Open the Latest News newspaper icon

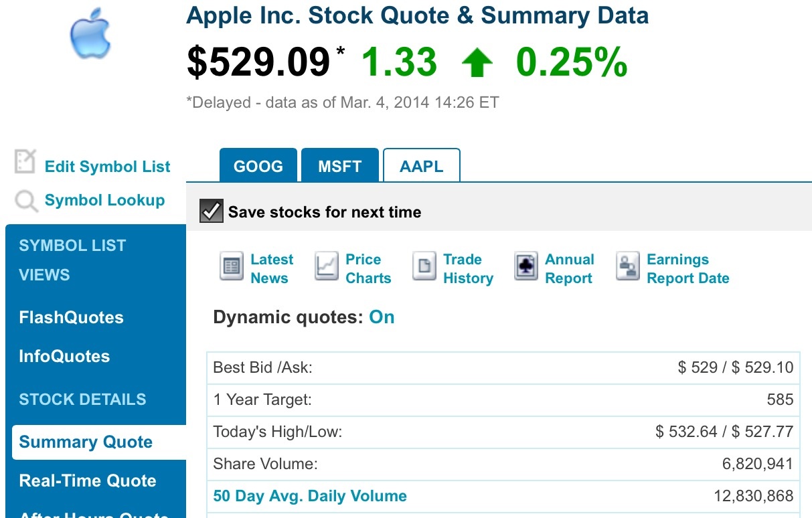pyautogui.click(x=232, y=267)
